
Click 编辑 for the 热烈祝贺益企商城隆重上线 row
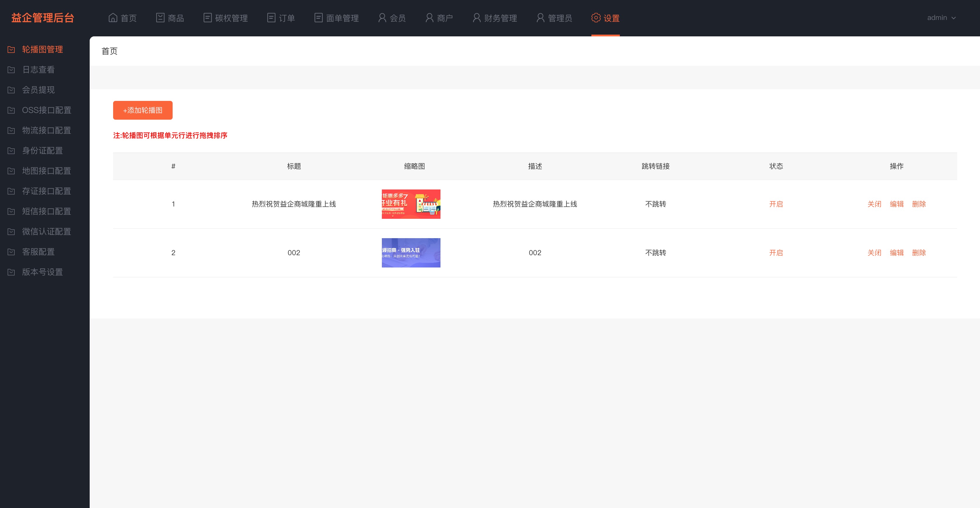click(897, 204)
